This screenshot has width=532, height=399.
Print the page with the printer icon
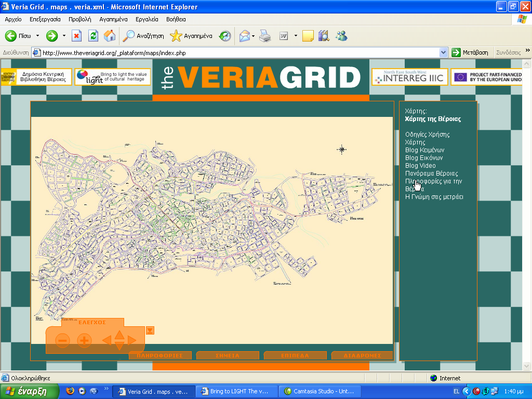pyautogui.click(x=265, y=36)
